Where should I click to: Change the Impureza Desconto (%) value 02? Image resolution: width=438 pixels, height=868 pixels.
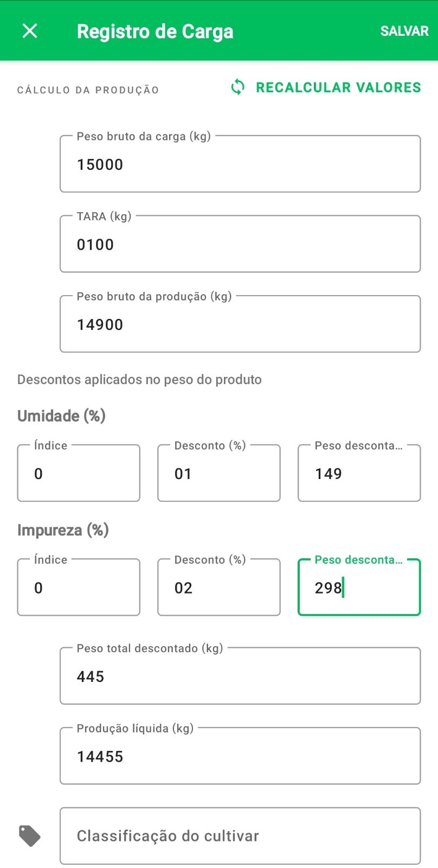coord(219,587)
